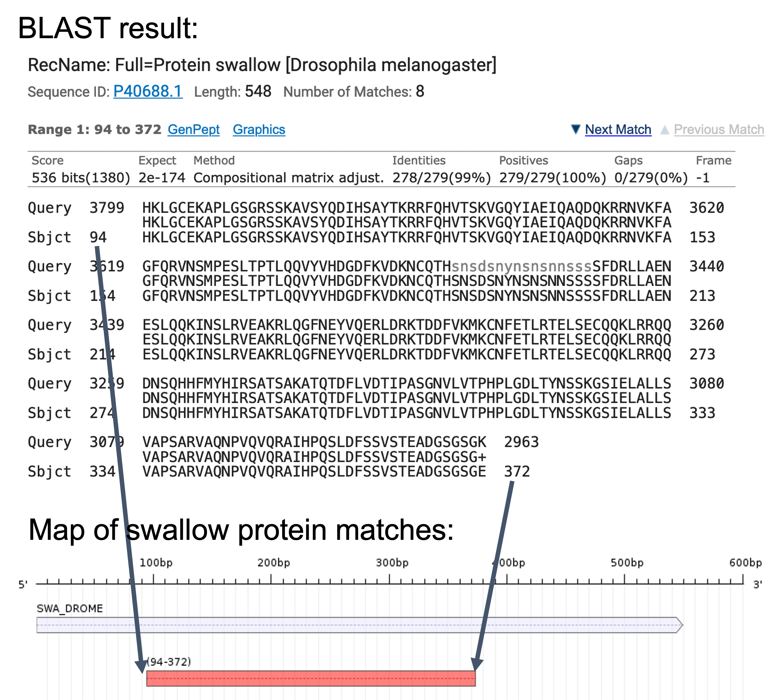Viewport: 775px width, 700px height.
Task: Select the SWA_DROME protein track bar
Action: [359, 625]
